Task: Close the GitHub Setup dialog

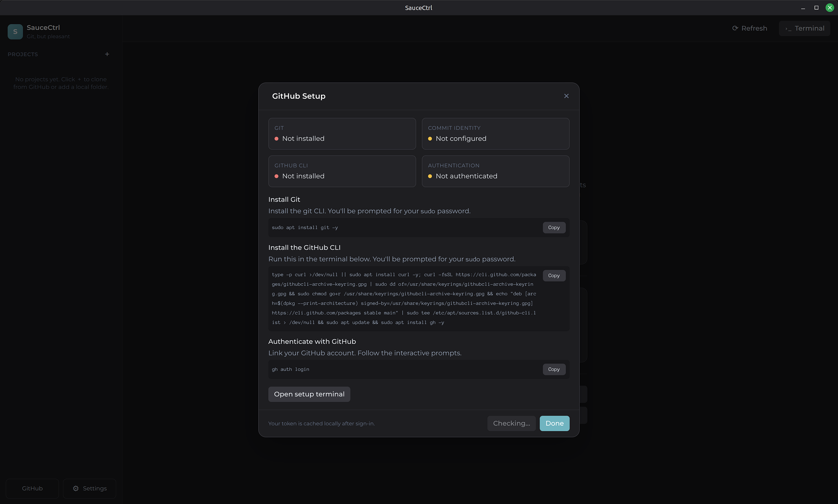Action: (x=566, y=96)
